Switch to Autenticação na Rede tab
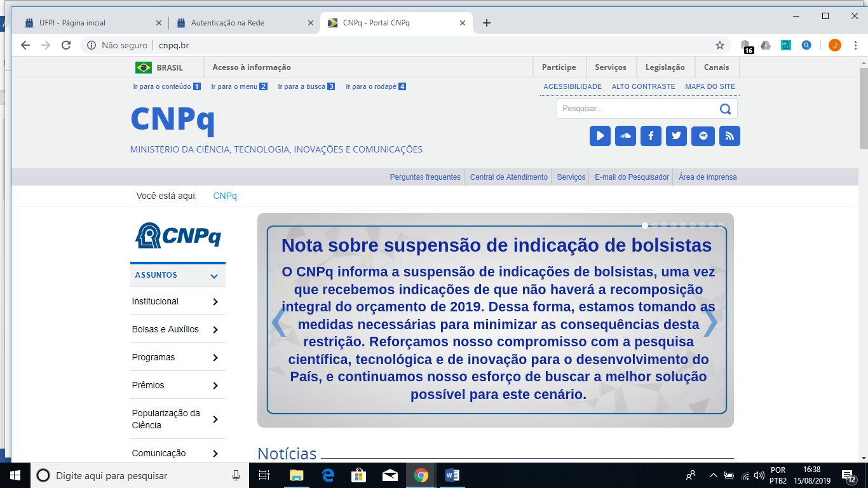Image resolution: width=868 pixels, height=488 pixels. (x=244, y=23)
